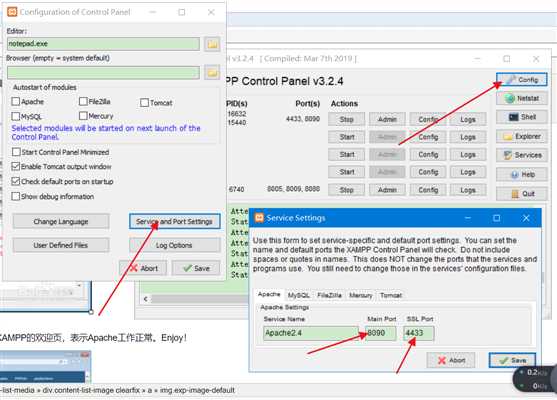This screenshot has height=400, width=557.
Task: Open Services from the XAMPP sidebar
Action: coord(521,155)
